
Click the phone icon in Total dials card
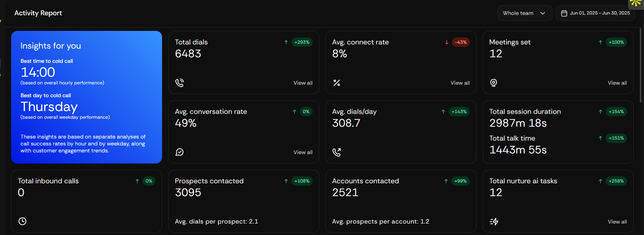click(x=179, y=83)
